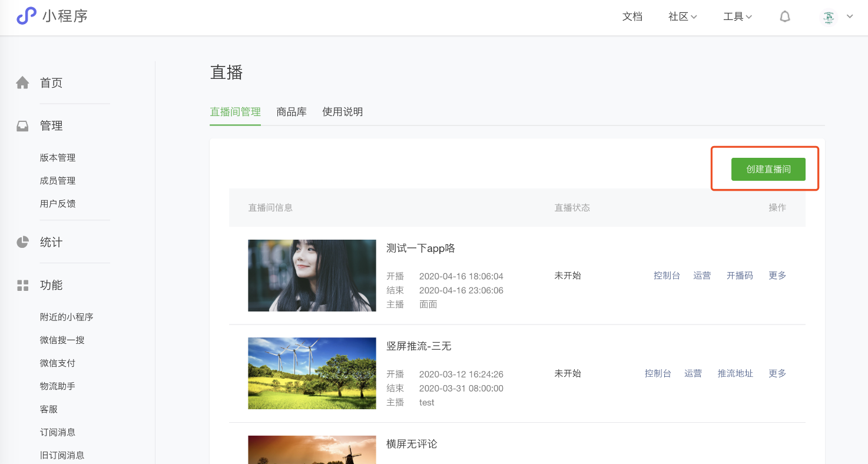This screenshot has height=464, width=868.
Task: Click 运营 for 测试一下app咯
Action: (702, 276)
